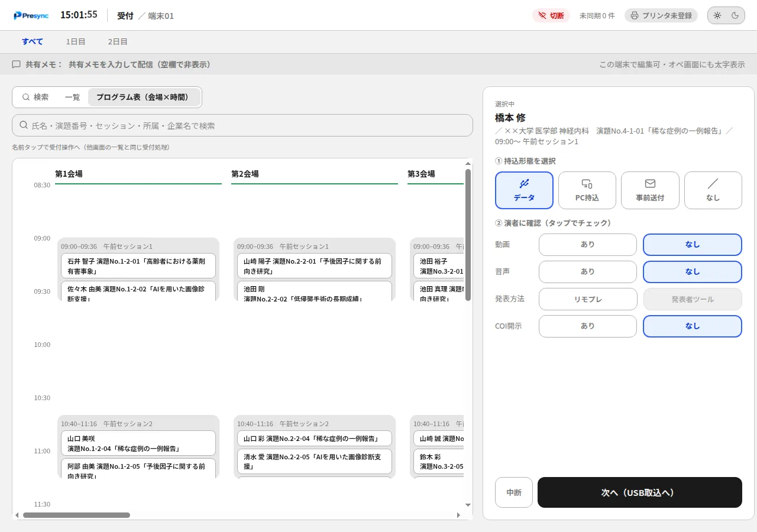Set COI開示 to あり

588,326
